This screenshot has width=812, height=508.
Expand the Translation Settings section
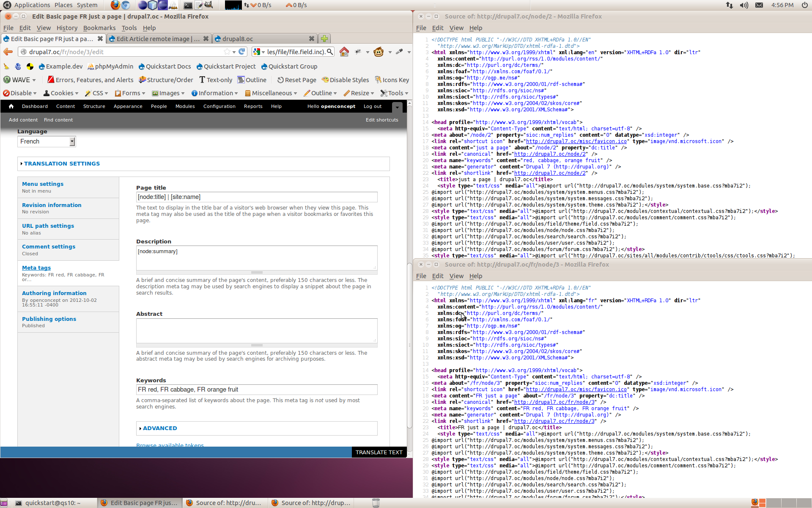pyautogui.click(x=62, y=163)
